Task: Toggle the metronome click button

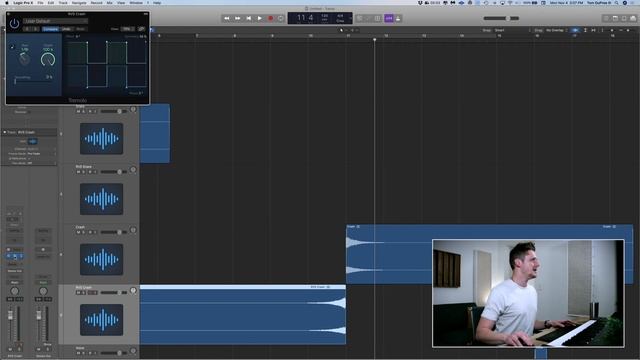Action: pos(398,18)
